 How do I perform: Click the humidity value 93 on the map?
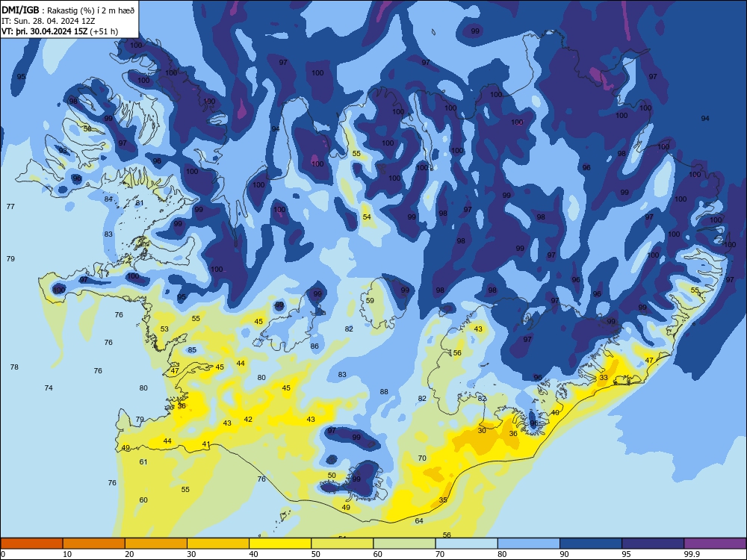click(63, 151)
